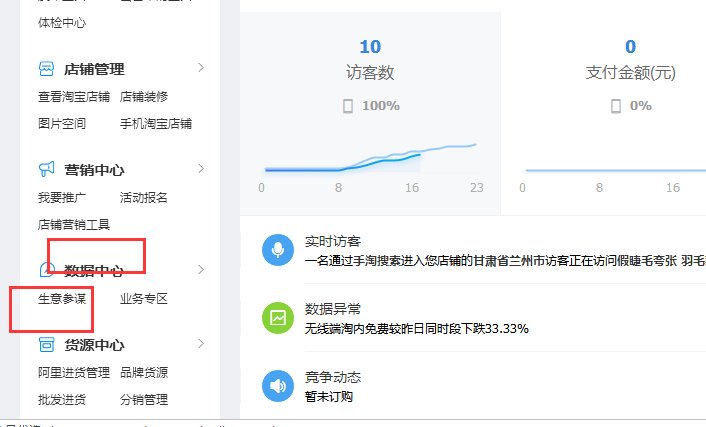
Task: Click the mobile icon beside 0%
Action: 615,106
